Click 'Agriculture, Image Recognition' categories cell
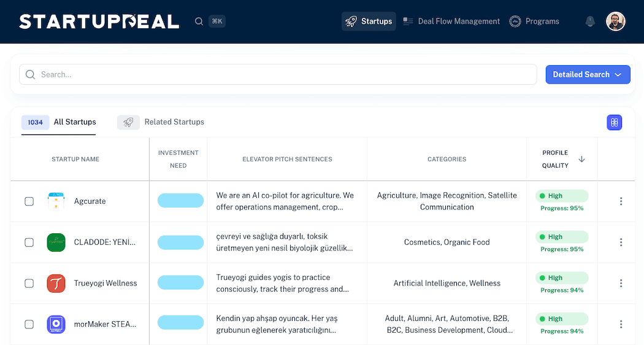This screenshot has height=345, width=644. tap(447, 201)
